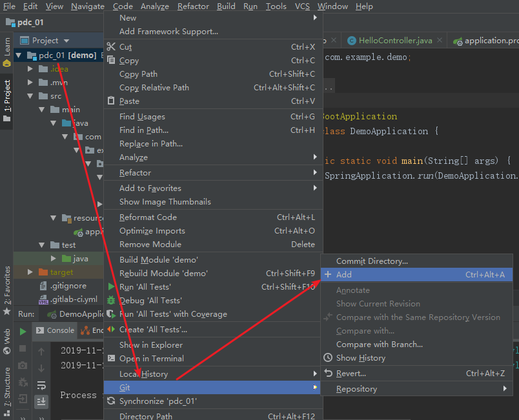
Task: Toggle soft-wrap in the console toolbar
Action: (41, 385)
